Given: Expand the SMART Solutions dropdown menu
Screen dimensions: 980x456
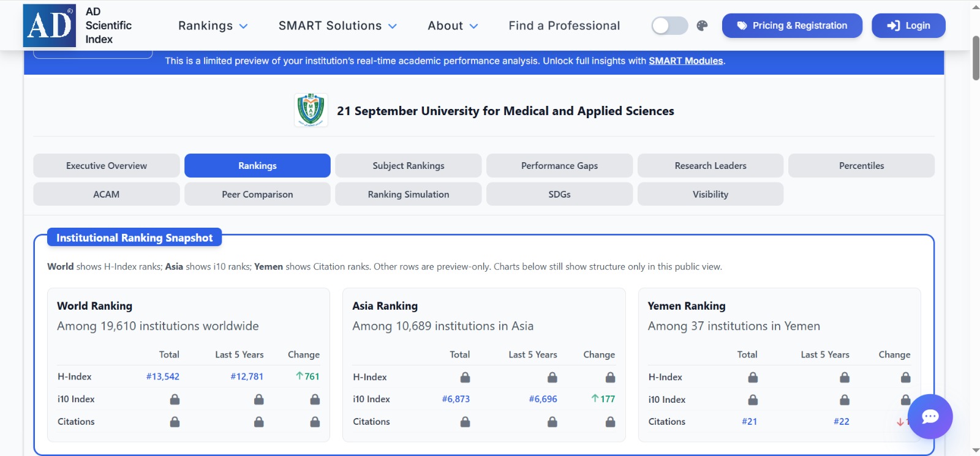Looking at the screenshot, I should coord(337,26).
